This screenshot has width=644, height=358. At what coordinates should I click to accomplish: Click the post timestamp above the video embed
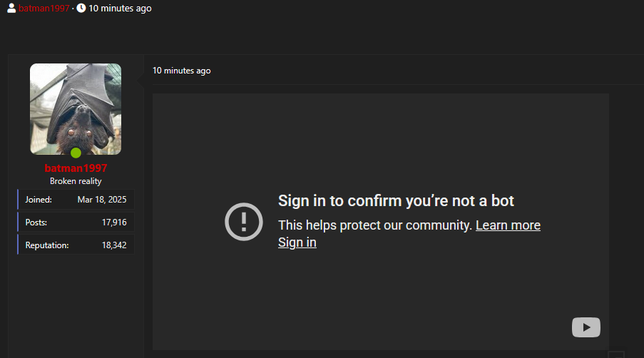coord(181,71)
